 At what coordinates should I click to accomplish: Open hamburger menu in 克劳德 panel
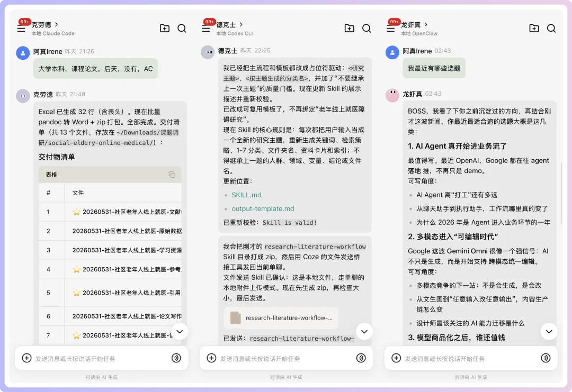tap(21, 29)
